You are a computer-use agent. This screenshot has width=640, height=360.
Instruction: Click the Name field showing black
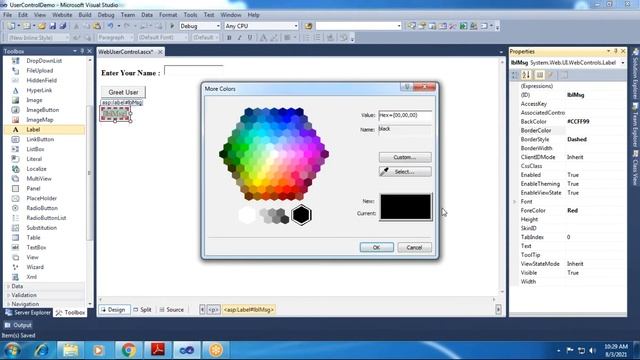405,129
